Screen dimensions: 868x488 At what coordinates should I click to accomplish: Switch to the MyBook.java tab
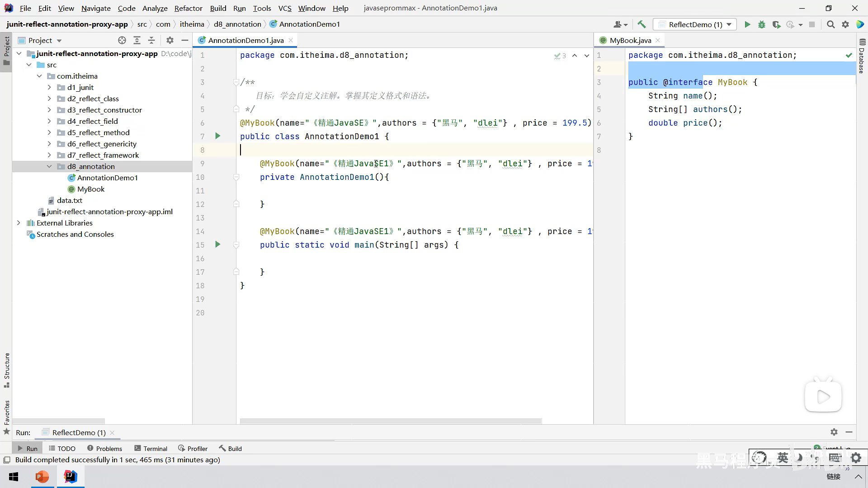(630, 40)
